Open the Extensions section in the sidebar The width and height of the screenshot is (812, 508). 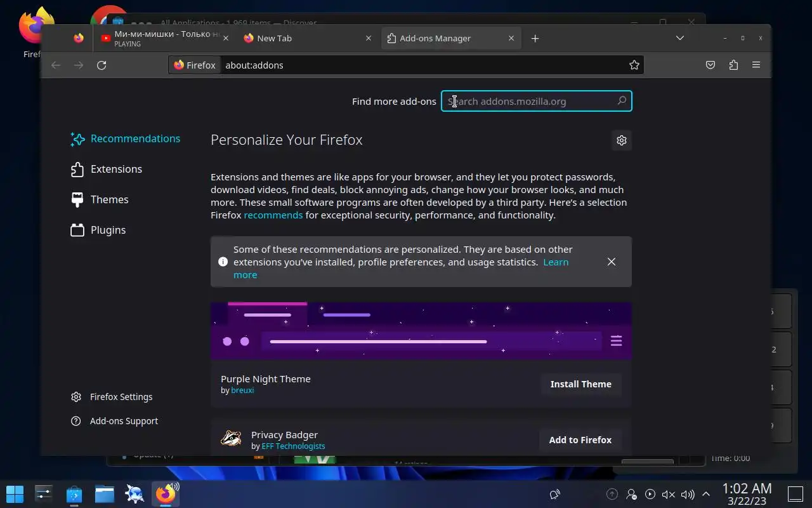coord(107,170)
